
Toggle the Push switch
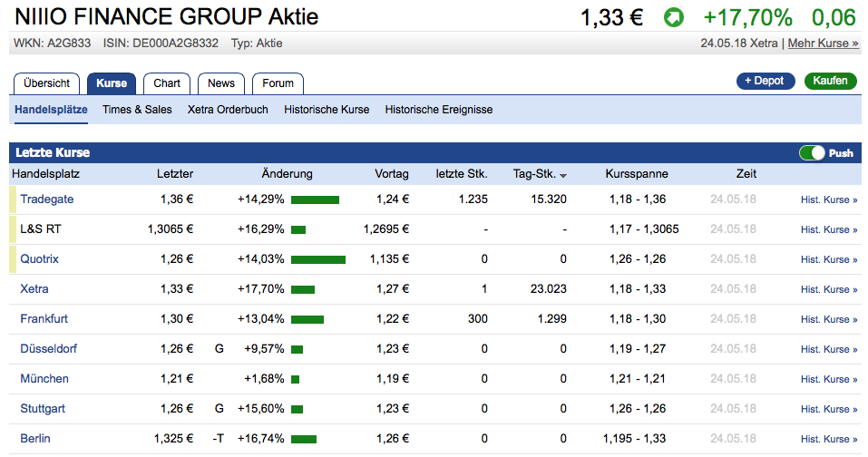(x=812, y=153)
